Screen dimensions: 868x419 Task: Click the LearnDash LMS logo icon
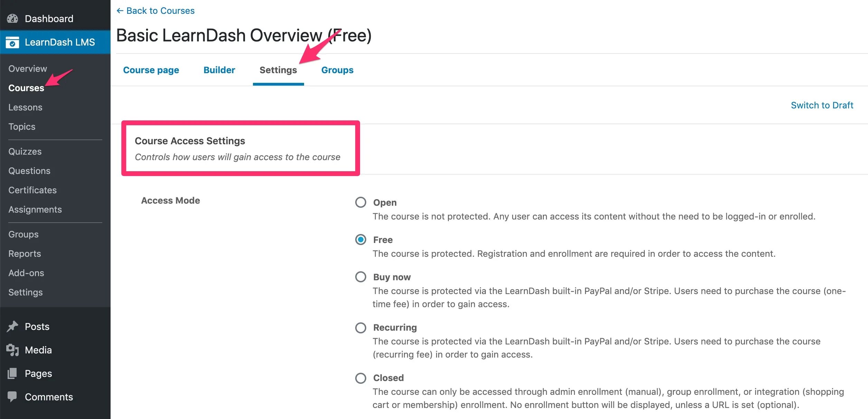point(12,42)
